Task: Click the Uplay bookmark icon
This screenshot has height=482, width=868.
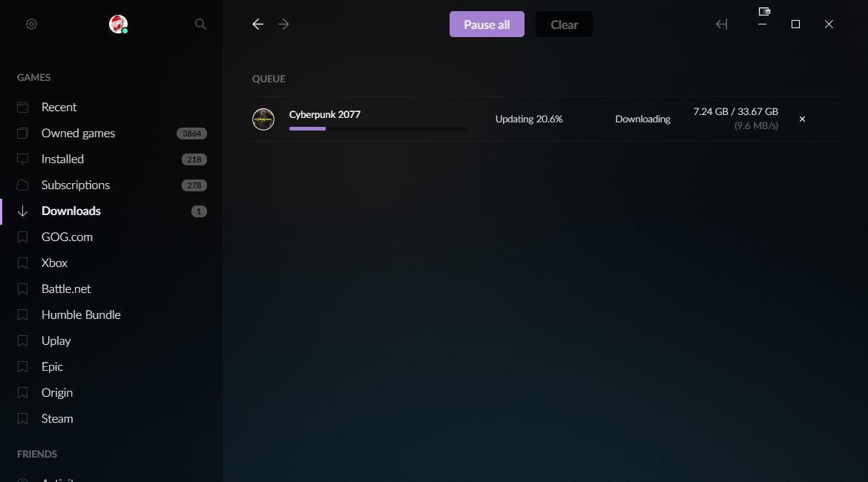Action: (23, 341)
